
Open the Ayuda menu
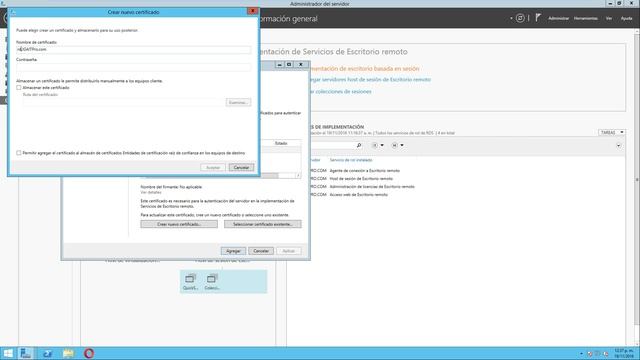tap(626, 18)
